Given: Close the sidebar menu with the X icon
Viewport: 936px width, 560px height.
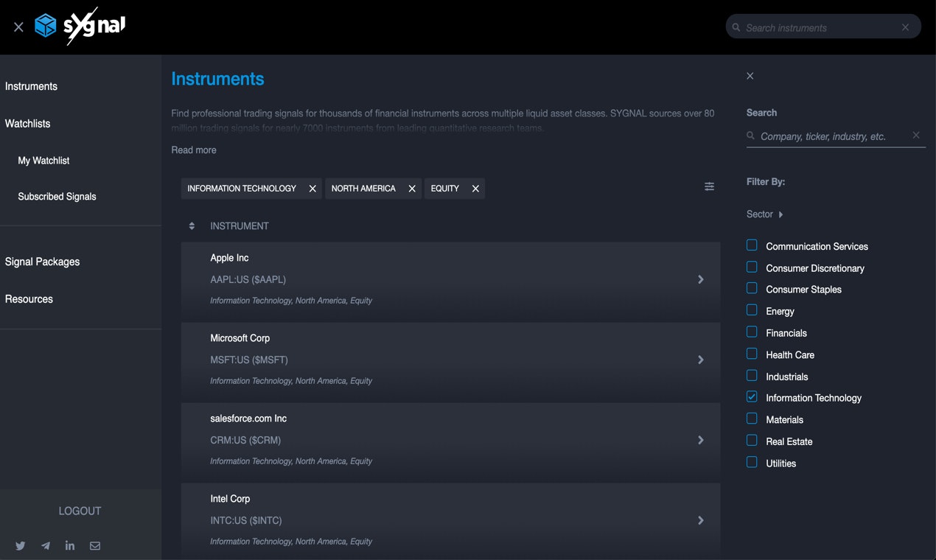Looking at the screenshot, I should click(18, 27).
